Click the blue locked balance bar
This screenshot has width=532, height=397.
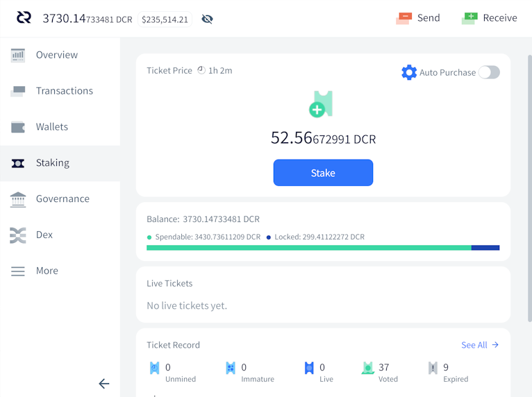pyautogui.click(x=485, y=248)
